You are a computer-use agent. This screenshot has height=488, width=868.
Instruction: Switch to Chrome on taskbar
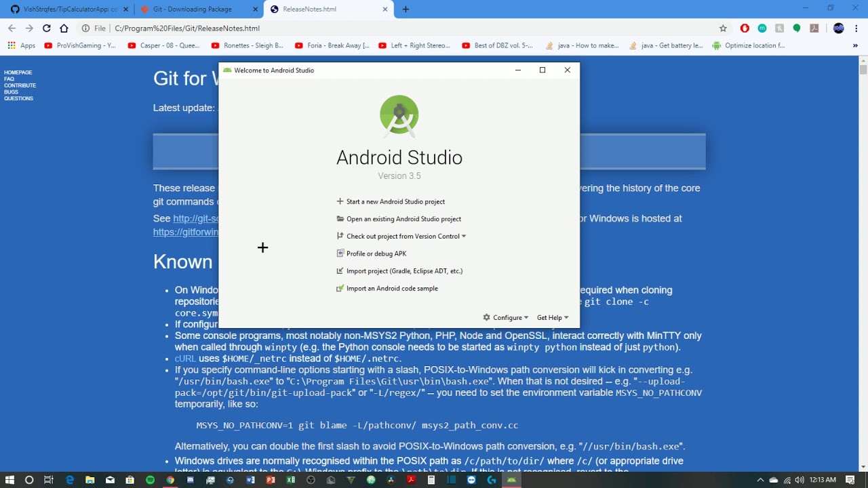[x=170, y=480]
